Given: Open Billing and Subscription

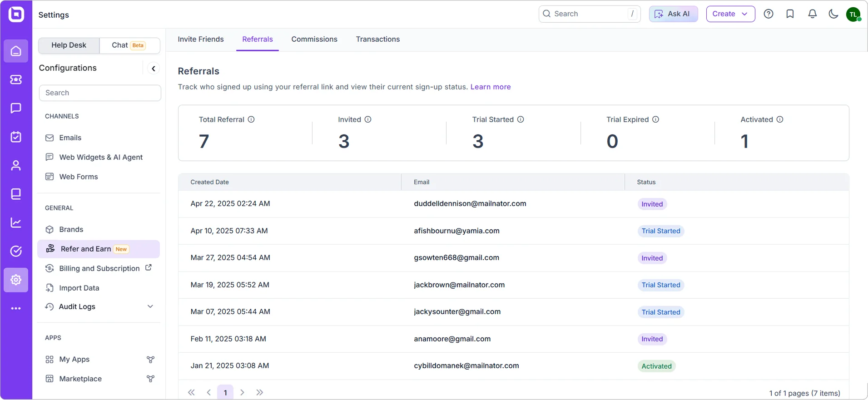Looking at the screenshot, I should pyautogui.click(x=99, y=268).
